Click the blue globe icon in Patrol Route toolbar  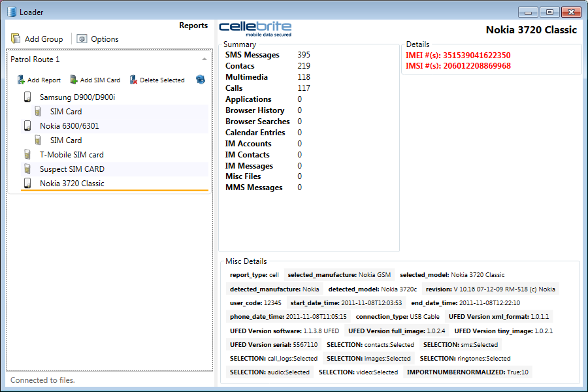coord(201,80)
